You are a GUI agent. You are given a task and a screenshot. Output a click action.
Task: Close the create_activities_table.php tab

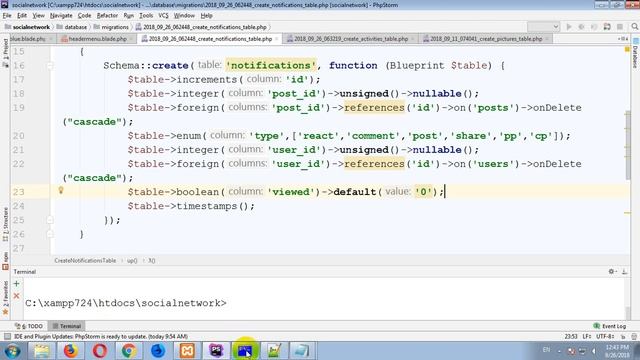[413, 39]
